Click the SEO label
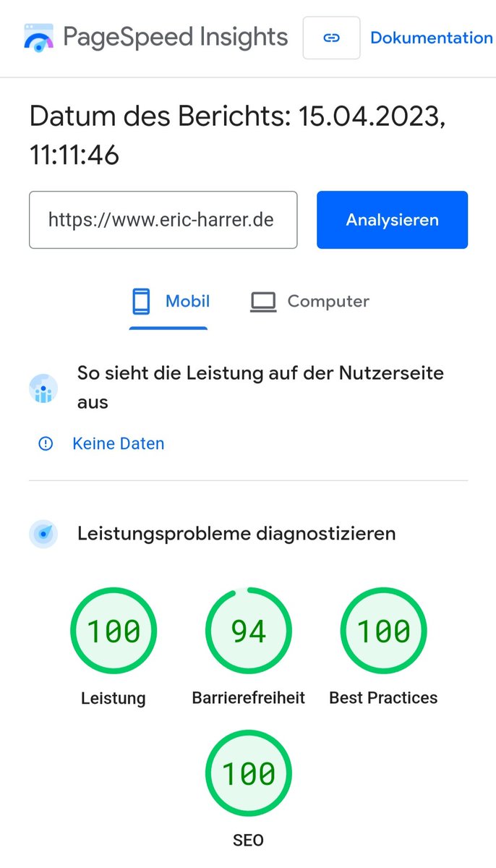The width and height of the screenshot is (496, 868). point(249,841)
